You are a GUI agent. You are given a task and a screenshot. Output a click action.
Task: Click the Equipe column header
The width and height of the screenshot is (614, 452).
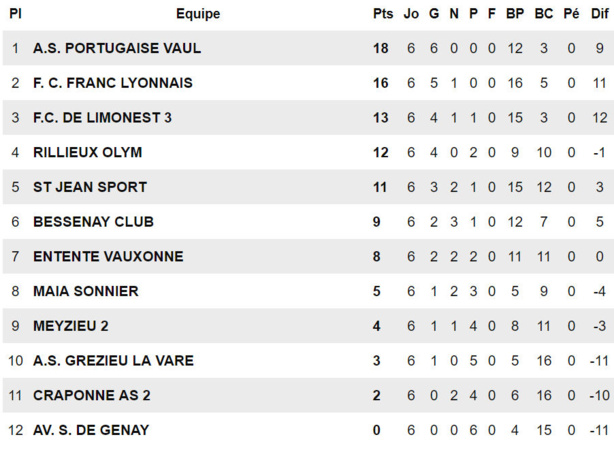coord(198,14)
